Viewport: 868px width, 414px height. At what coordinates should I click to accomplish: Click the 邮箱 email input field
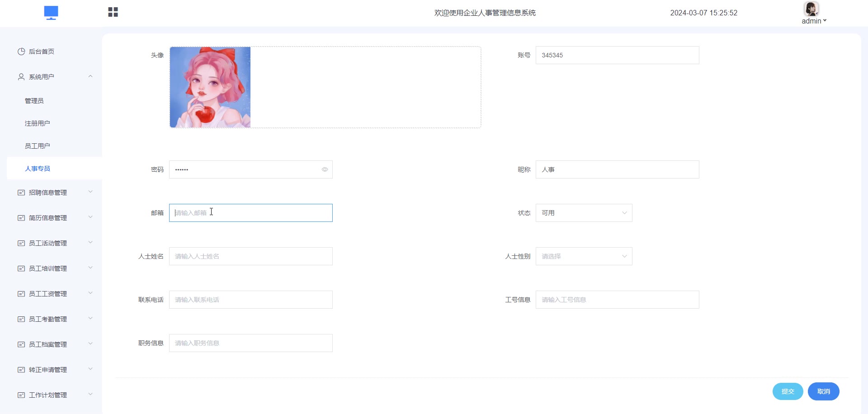pyautogui.click(x=251, y=213)
